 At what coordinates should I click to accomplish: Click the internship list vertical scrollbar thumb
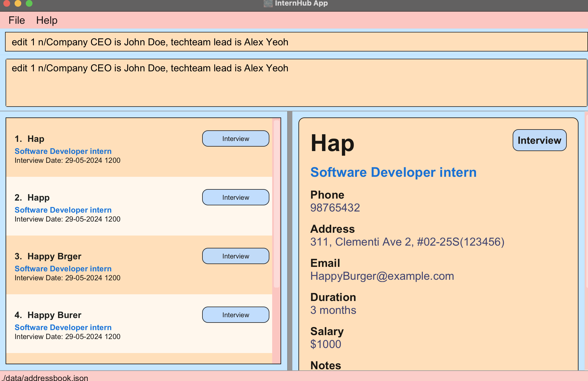pos(276,204)
